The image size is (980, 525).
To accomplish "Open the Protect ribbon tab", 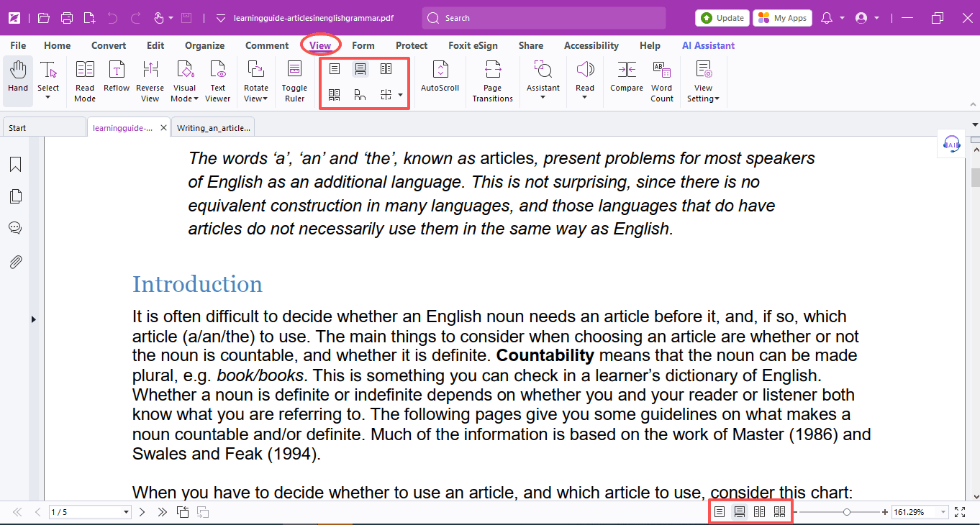I will pos(412,45).
